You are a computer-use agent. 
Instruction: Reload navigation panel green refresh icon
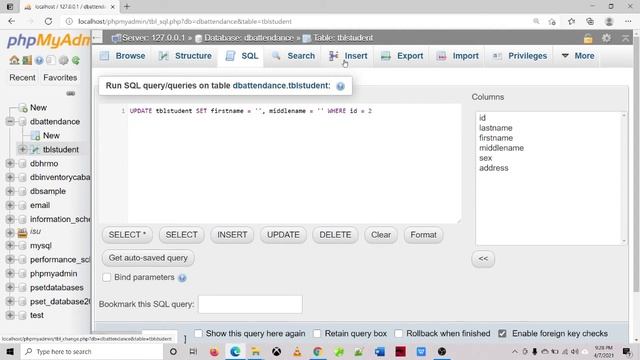click(x=76, y=60)
